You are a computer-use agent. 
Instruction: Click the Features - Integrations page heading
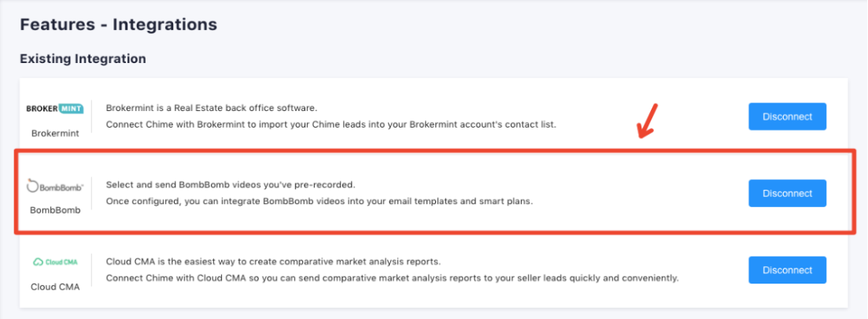[x=118, y=24]
